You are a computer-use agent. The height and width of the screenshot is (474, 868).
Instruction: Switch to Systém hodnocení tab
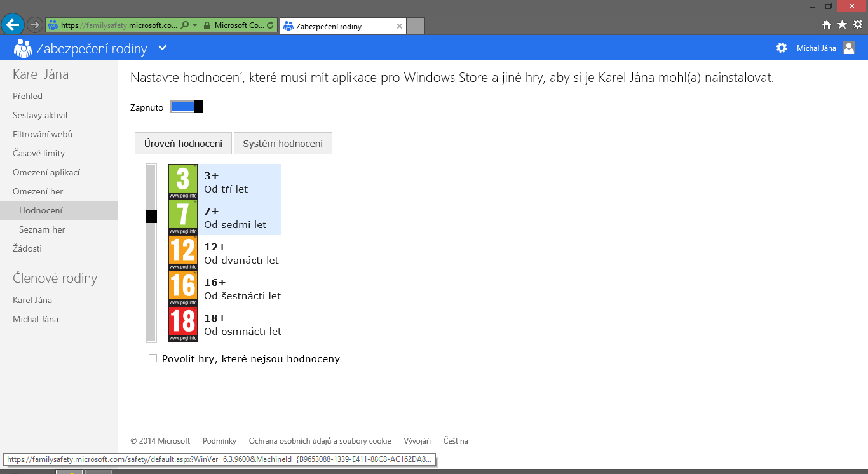(x=283, y=144)
